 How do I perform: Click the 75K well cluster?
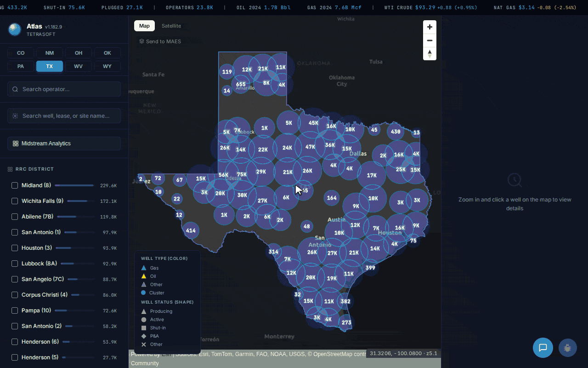pos(242,174)
